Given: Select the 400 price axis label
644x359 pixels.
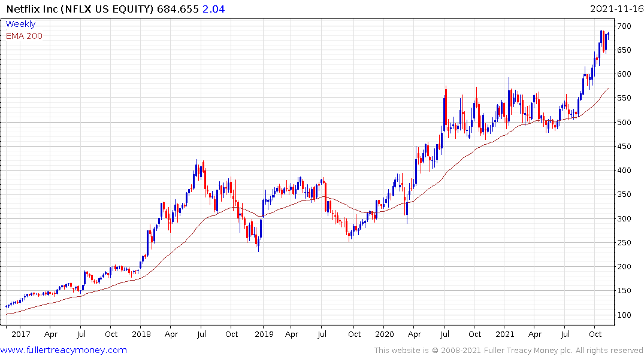Looking at the screenshot, I should coord(624,171).
